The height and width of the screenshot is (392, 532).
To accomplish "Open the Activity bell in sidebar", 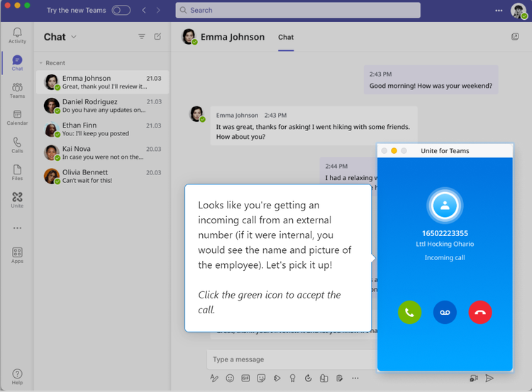I will pyautogui.click(x=17, y=35).
